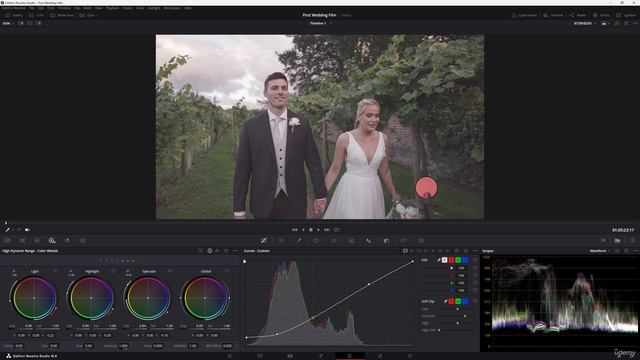This screenshot has height=360, width=640.
Task: Open the Camera Raw palette
Action: coord(7,240)
